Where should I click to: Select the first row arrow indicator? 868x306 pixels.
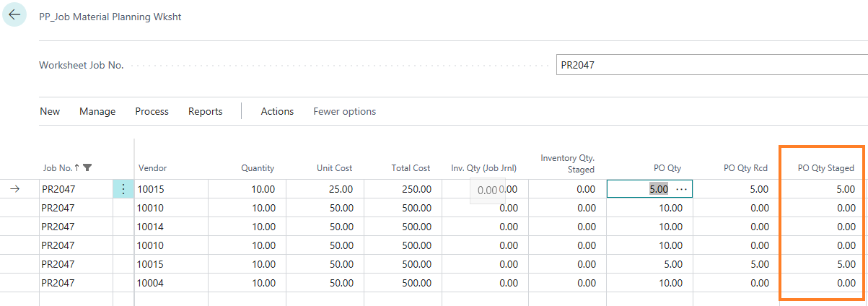pyautogui.click(x=14, y=189)
